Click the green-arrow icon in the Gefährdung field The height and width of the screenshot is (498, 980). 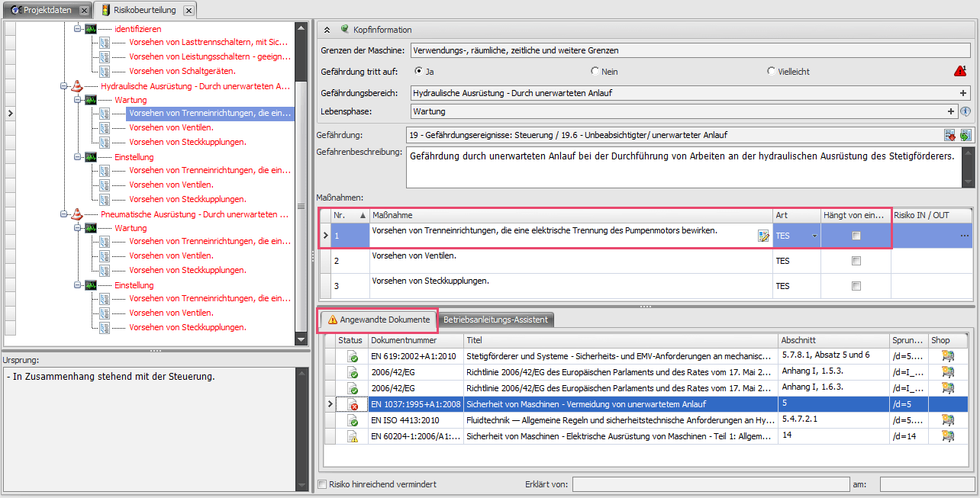click(965, 135)
